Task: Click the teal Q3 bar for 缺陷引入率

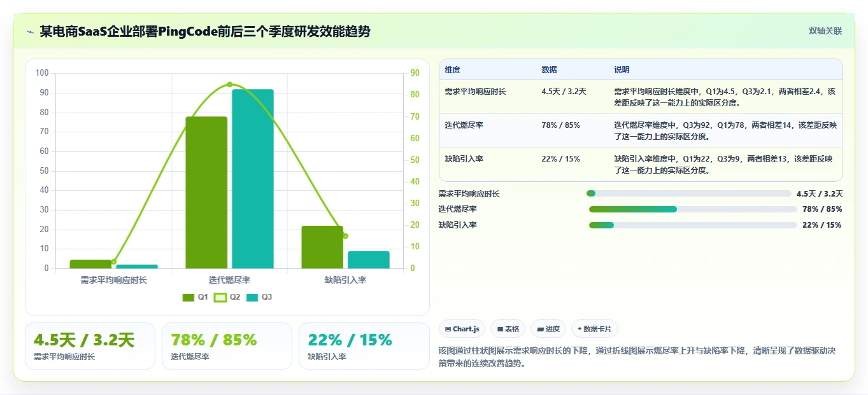Action: click(369, 260)
